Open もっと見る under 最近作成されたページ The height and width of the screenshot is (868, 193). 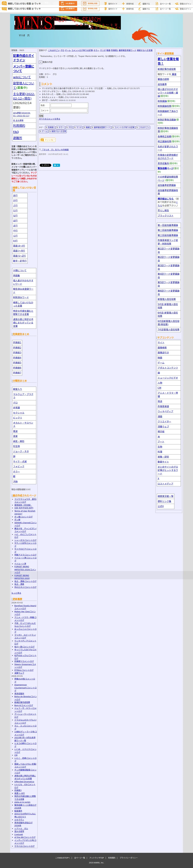click(16, 593)
